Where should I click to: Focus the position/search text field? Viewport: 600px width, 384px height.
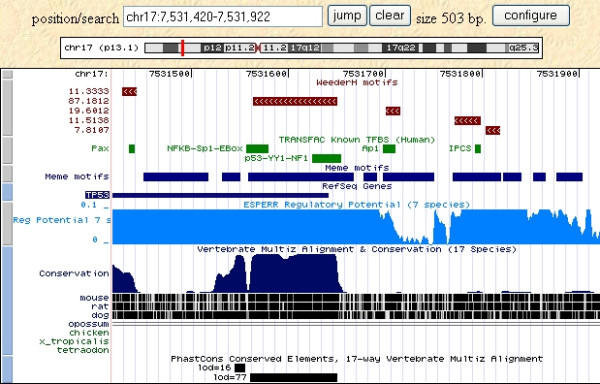tap(223, 17)
